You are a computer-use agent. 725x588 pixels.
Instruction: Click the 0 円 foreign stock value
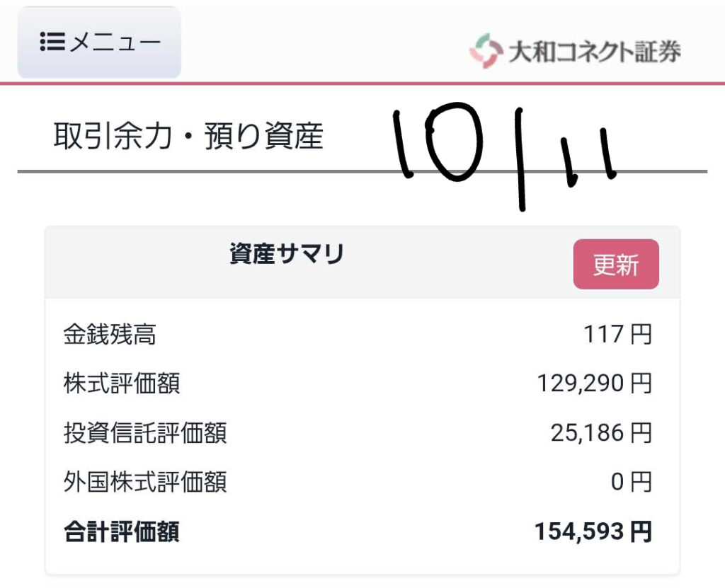pos(631,483)
